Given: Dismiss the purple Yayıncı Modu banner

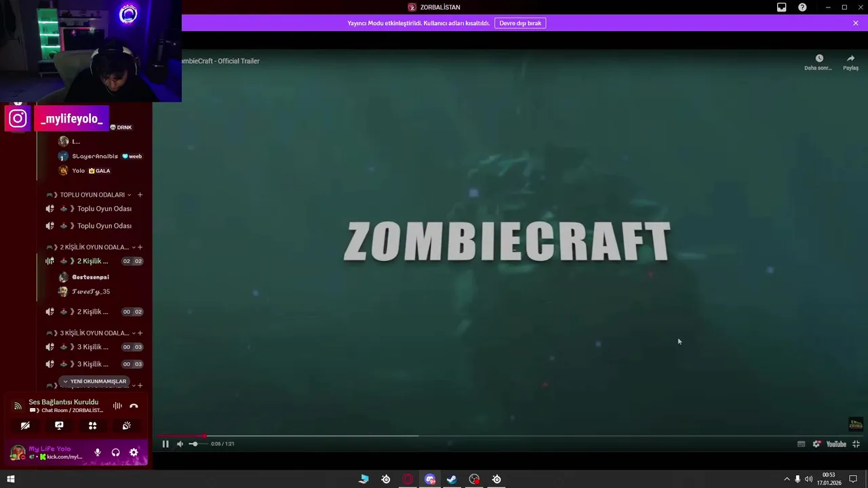Looking at the screenshot, I should coord(856,23).
